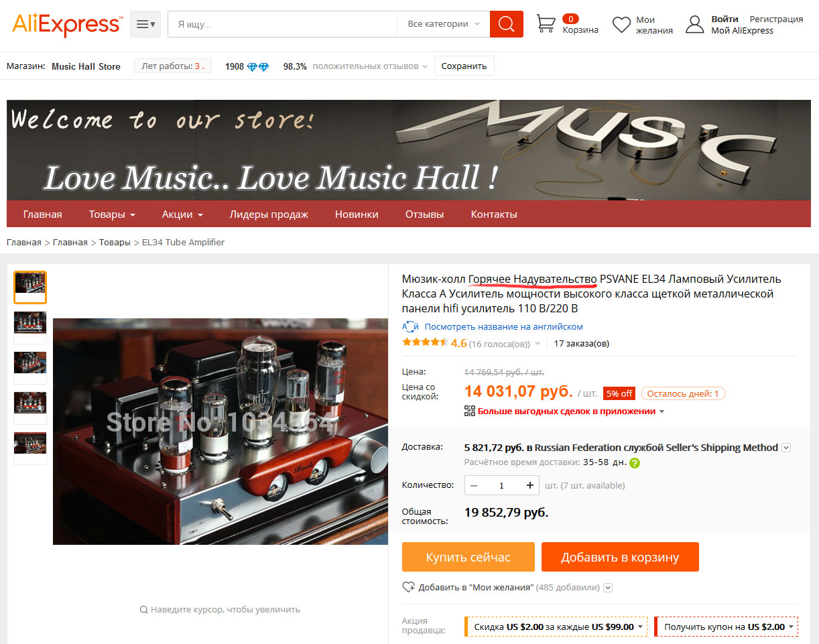
Task: Increase quantity with the plus button
Action: pyautogui.click(x=530, y=485)
